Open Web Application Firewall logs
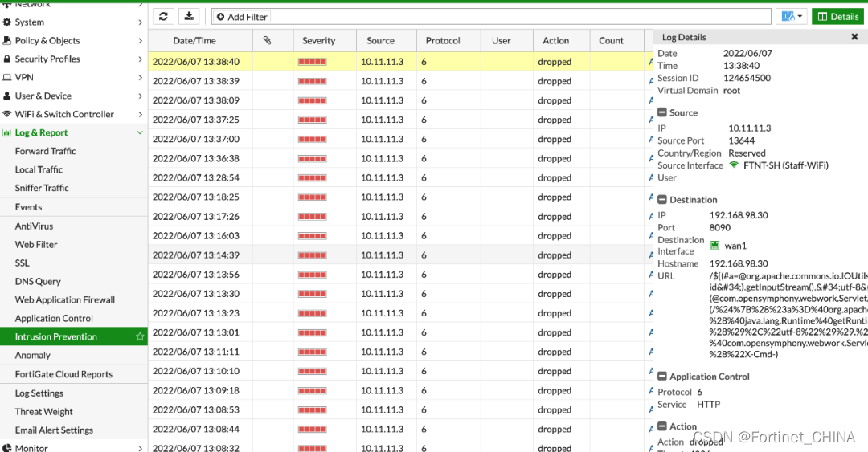868x452 pixels. pyautogui.click(x=65, y=299)
